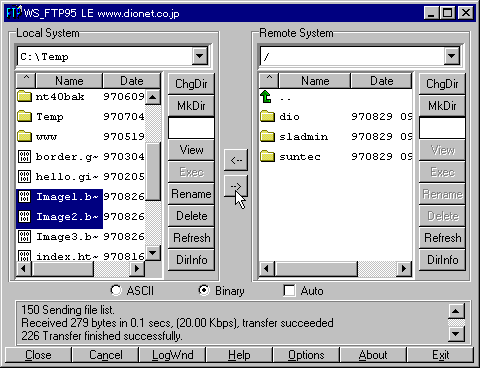480x368 pixels.
Task: Click the Exit button
Action: (x=441, y=355)
